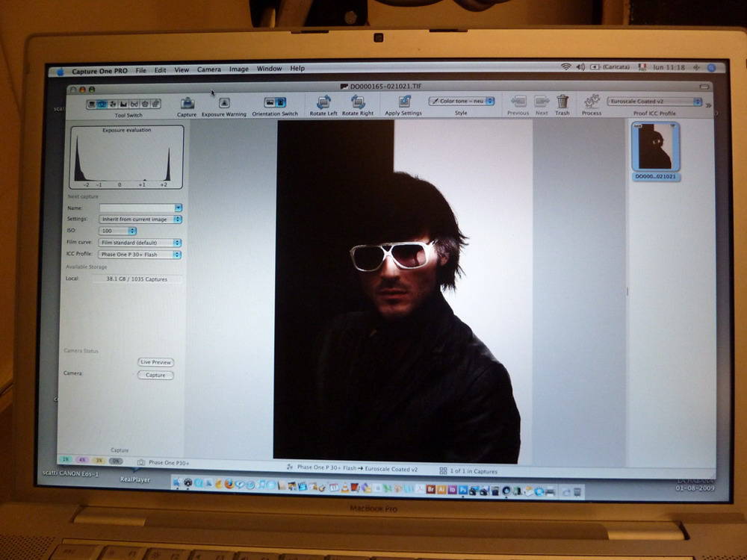Image resolution: width=747 pixels, height=560 pixels.
Task: Select the captured image thumbnail in browser
Action: pos(654,148)
